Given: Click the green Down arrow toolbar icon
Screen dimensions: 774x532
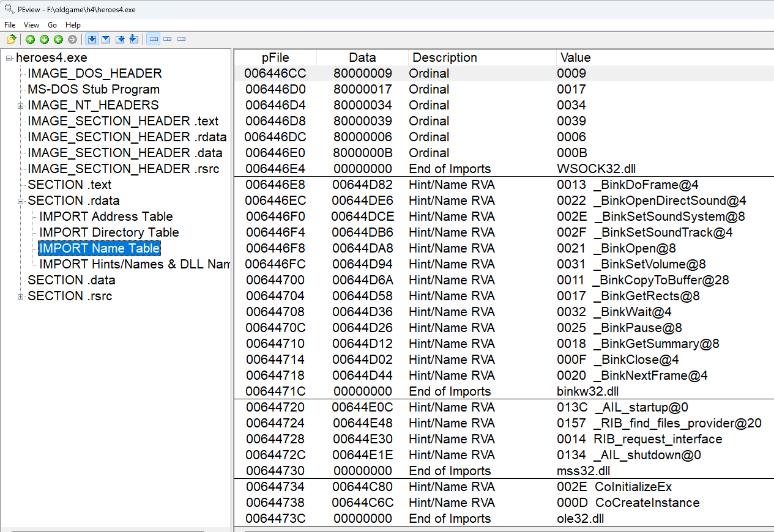Looking at the screenshot, I should 44,40.
